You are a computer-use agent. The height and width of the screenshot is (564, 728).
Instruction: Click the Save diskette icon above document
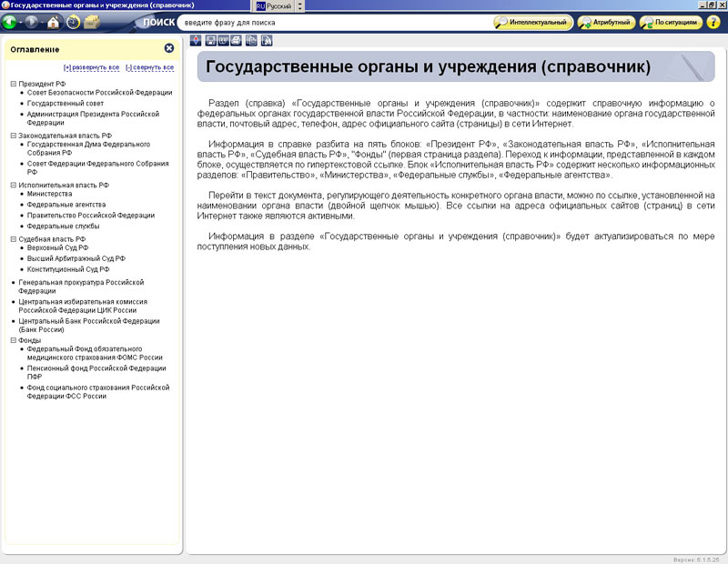tap(210, 40)
